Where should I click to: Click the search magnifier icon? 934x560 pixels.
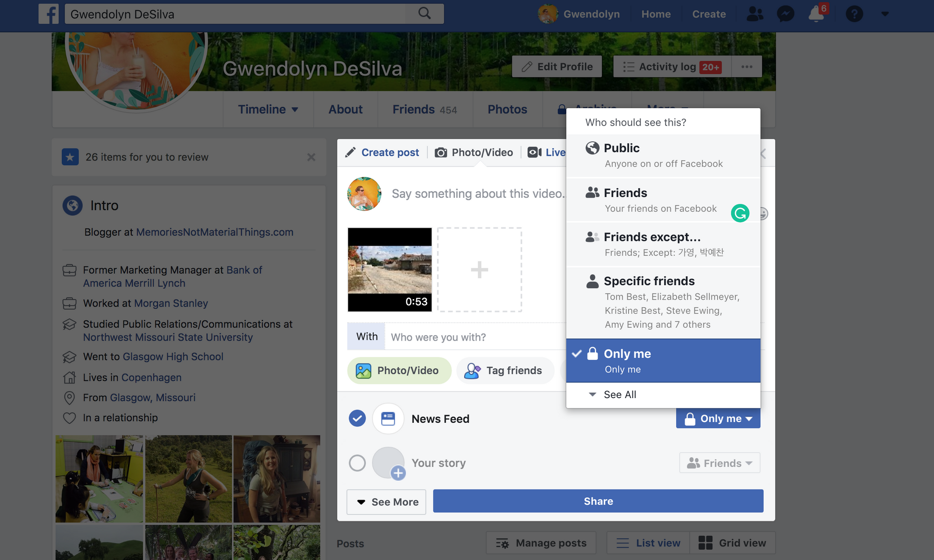click(424, 13)
